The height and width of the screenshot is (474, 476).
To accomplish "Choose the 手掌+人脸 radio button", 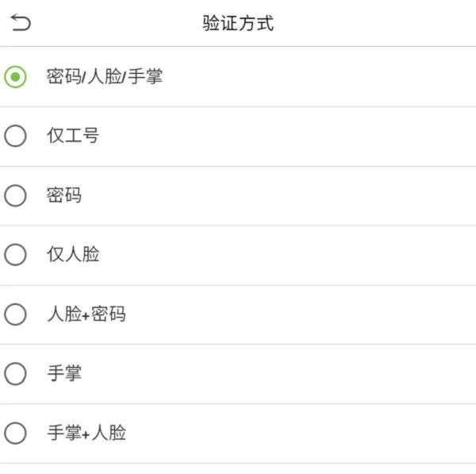I will point(15,434).
